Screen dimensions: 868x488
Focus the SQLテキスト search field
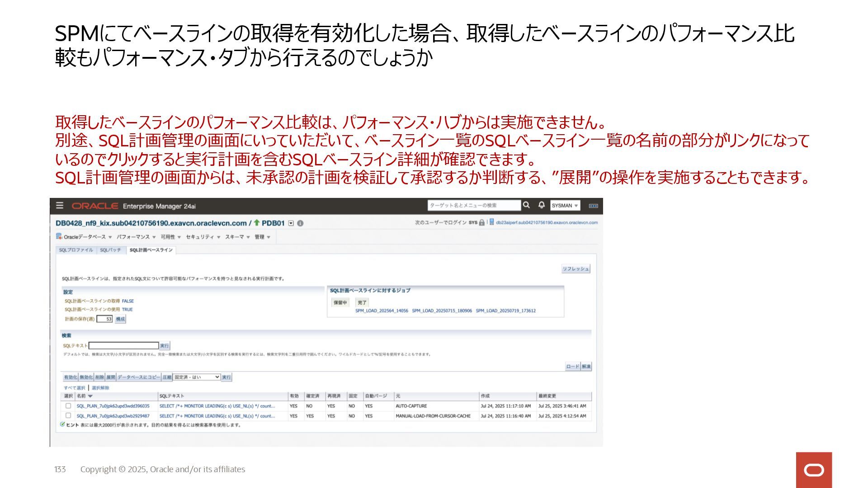(124, 346)
